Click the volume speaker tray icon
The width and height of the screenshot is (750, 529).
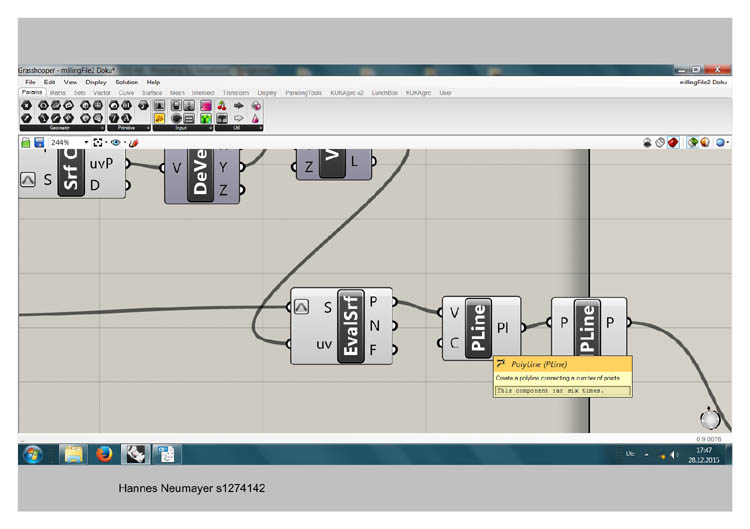click(x=674, y=455)
